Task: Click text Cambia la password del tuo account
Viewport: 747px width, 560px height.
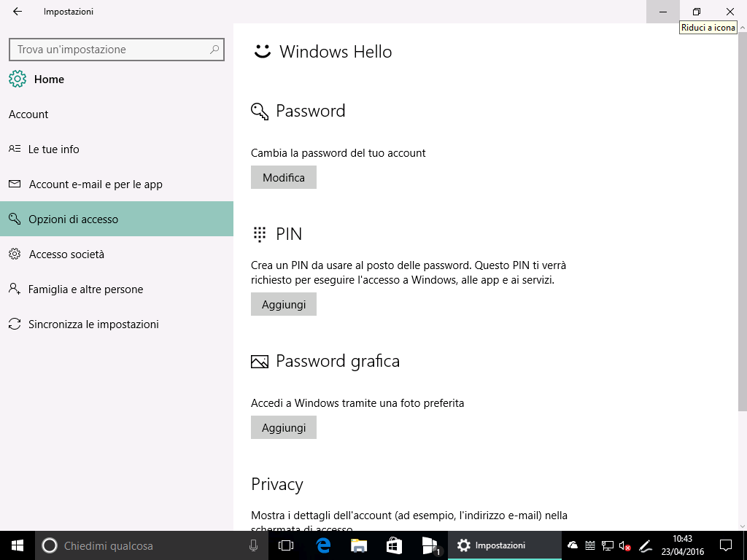Action: [338, 153]
